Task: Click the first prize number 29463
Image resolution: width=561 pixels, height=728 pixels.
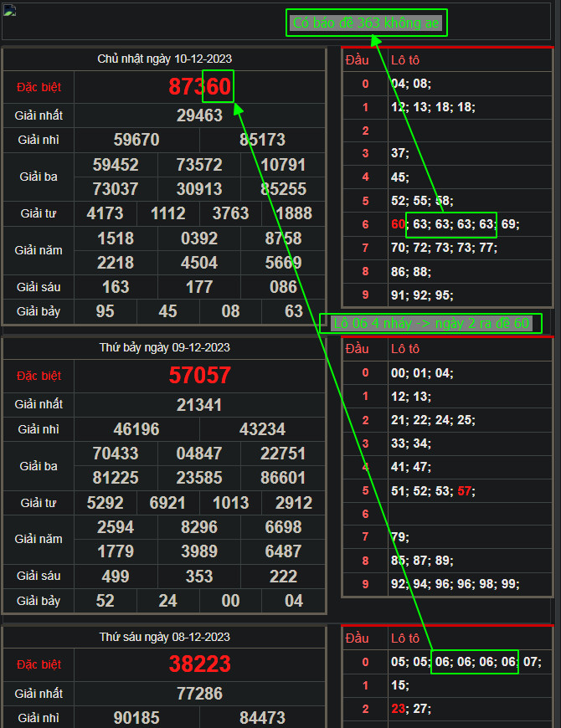Action: pyautogui.click(x=199, y=115)
